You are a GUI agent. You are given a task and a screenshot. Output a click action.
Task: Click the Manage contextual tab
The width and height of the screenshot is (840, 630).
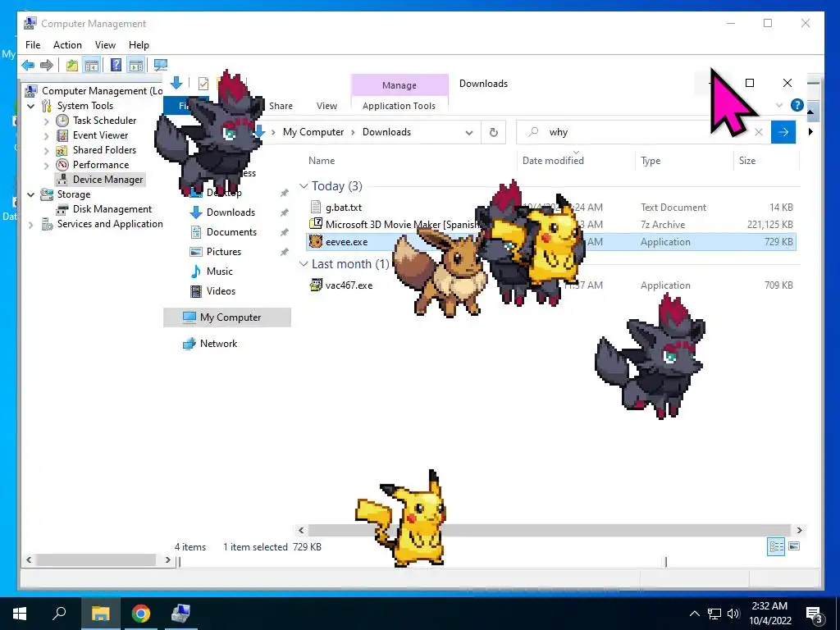[x=399, y=85]
